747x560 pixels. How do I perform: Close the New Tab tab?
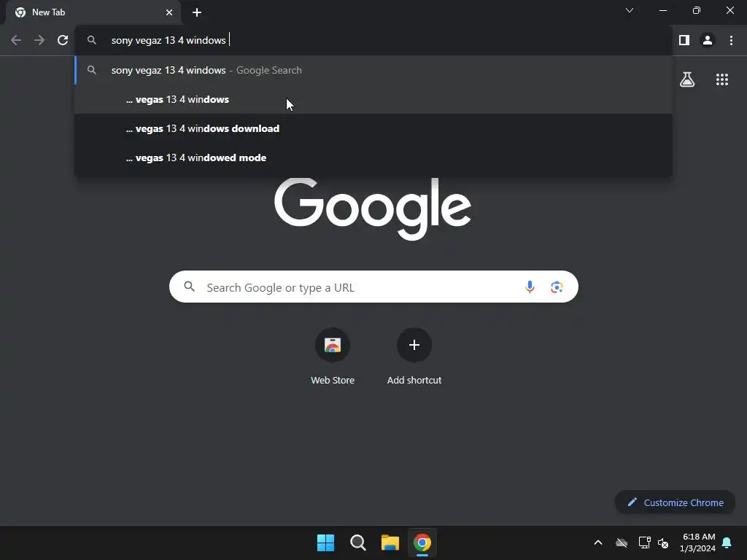coord(169,12)
